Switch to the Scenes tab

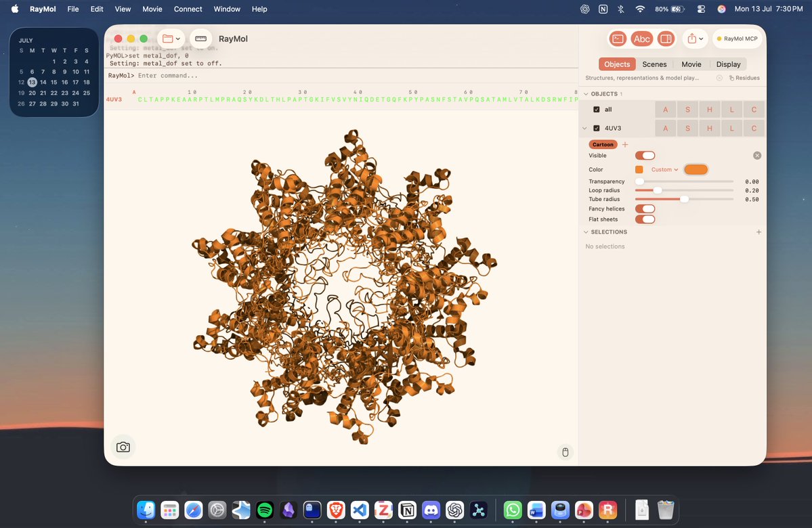(655, 64)
